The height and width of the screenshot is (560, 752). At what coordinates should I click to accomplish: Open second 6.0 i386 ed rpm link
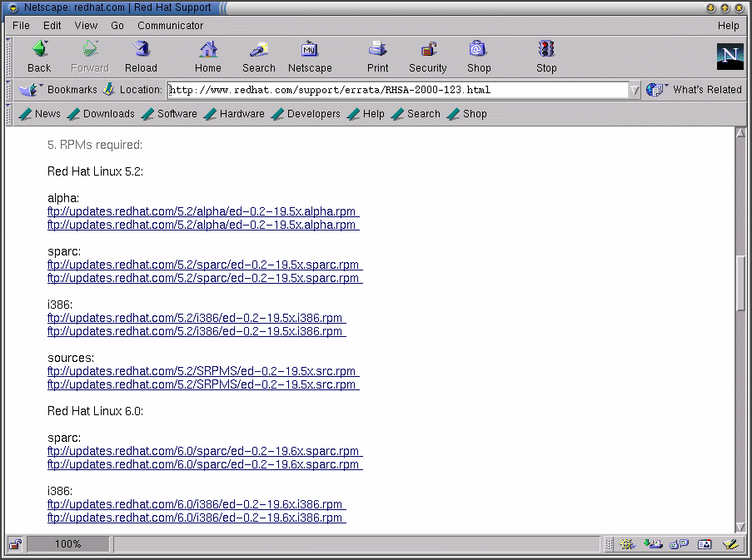197,518
